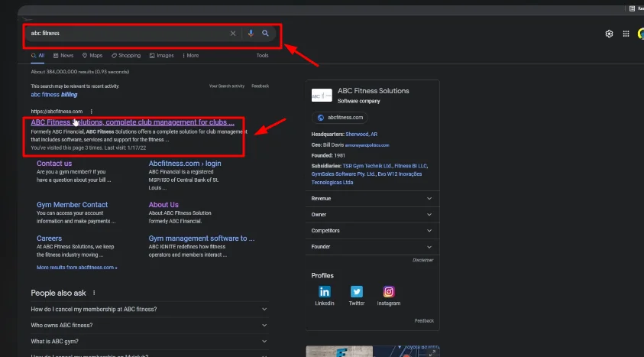Click the globe icon on abcfitness.com chip
The image size is (644, 357).
[x=321, y=118]
